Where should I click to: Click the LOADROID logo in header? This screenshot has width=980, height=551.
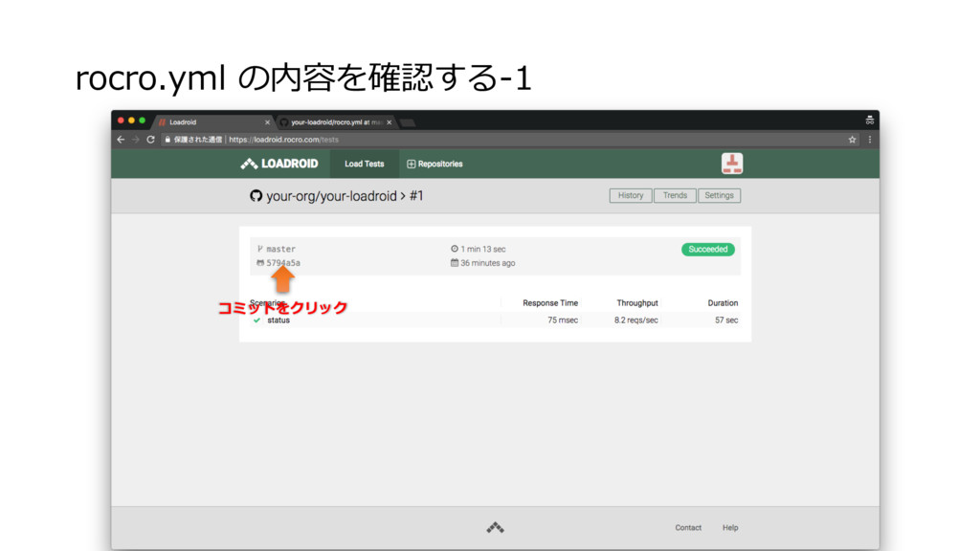coord(279,164)
